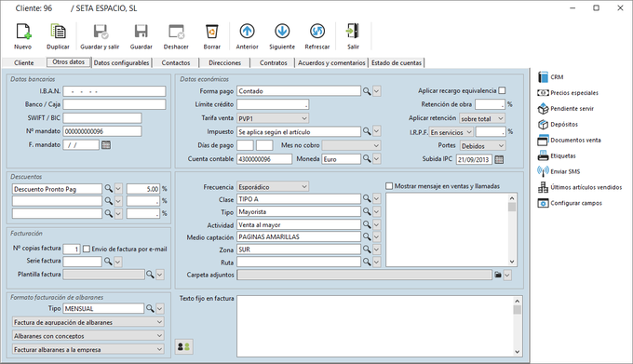633x364 pixels.
Task: Click the Cuenta contable field
Action: (264, 159)
